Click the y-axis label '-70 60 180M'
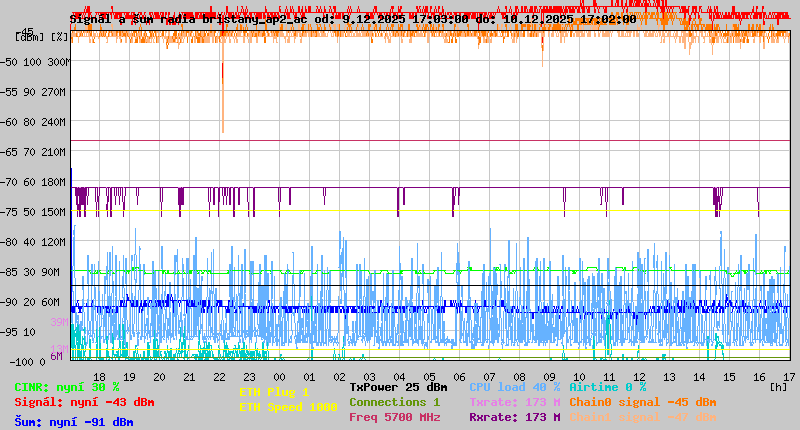800x430 pixels. coord(33,183)
